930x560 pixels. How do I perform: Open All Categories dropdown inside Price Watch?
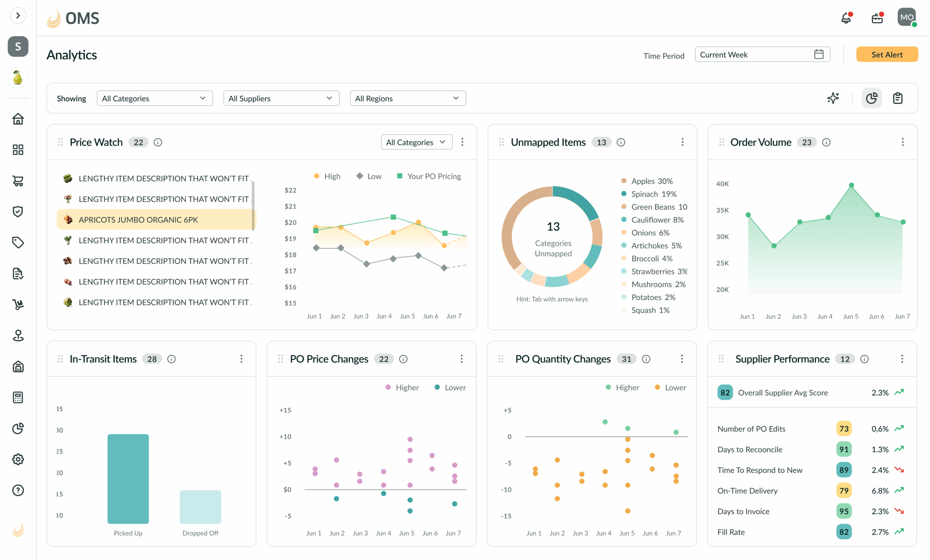(416, 142)
